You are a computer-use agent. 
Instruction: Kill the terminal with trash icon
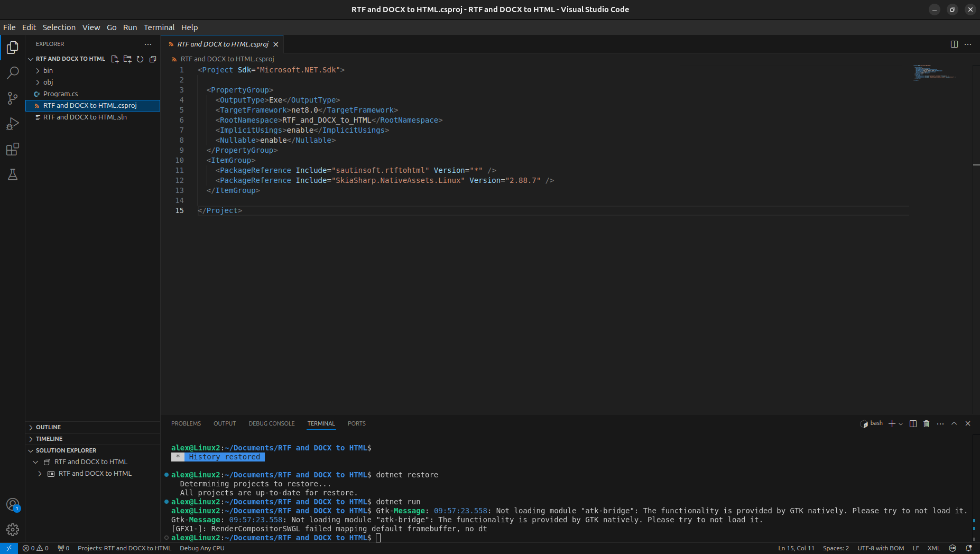coord(926,424)
